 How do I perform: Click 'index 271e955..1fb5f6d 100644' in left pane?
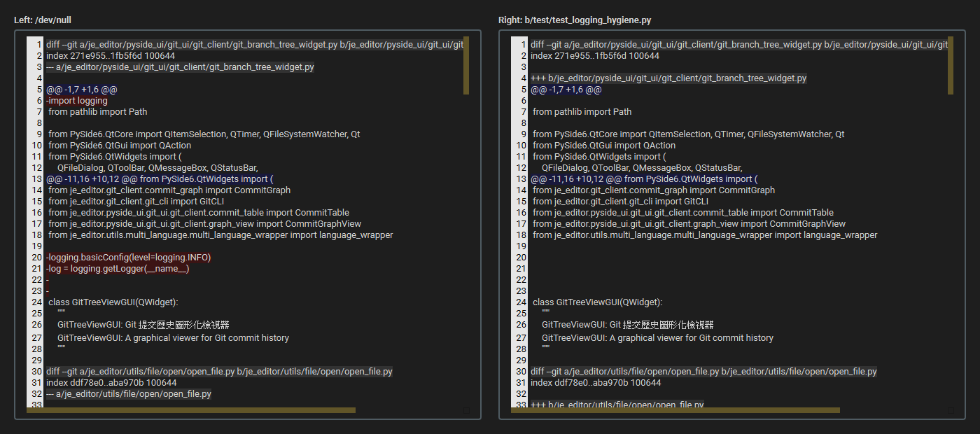111,56
